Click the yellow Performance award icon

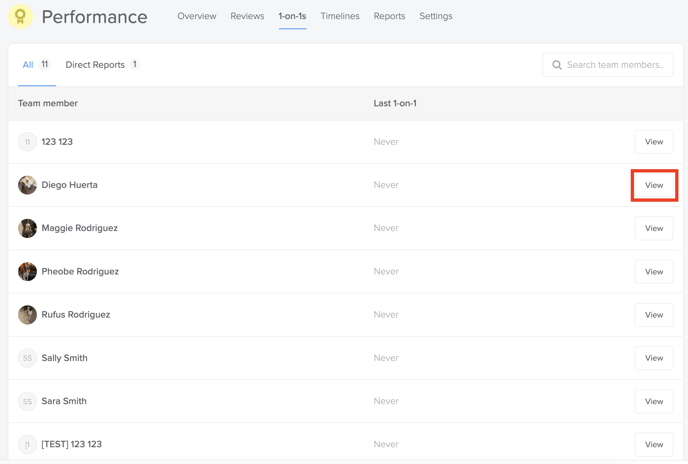[20, 16]
